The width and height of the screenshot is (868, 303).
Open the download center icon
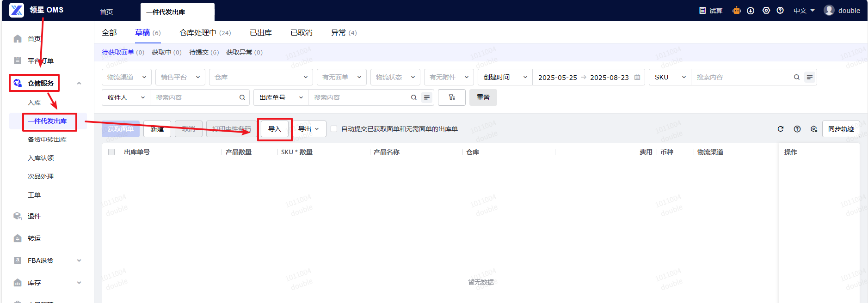[x=751, y=11]
